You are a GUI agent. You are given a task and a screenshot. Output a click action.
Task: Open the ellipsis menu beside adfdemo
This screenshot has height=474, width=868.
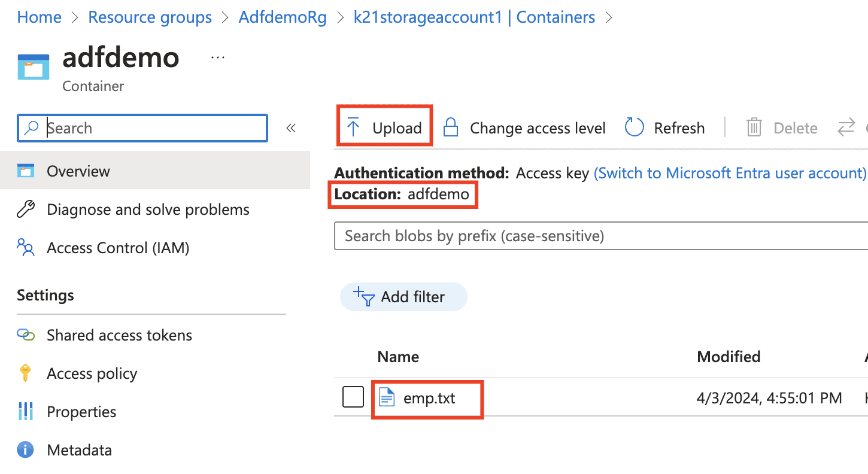(x=218, y=58)
